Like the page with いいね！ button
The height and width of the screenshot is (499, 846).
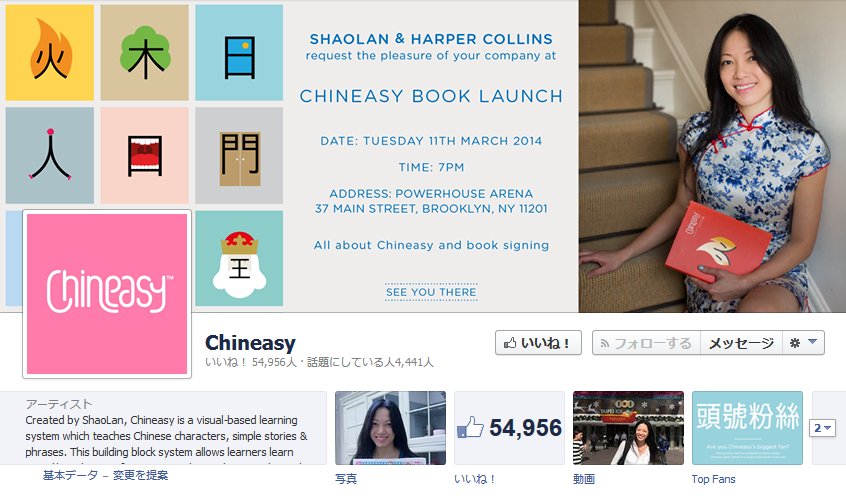tap(538, 343)
